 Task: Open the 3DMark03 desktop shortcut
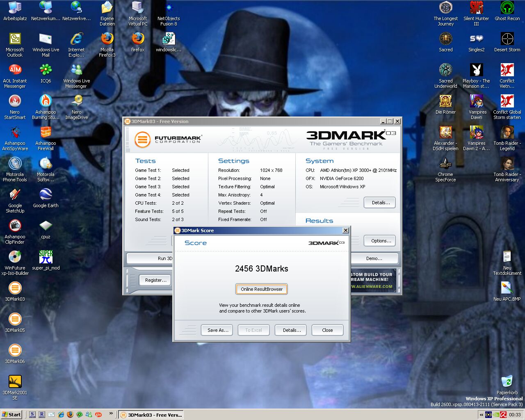click(x=15, y=292)
